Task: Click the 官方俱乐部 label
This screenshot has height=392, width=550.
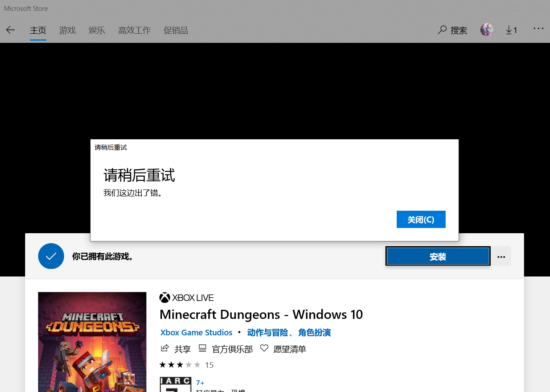Action: tap(232, 349)
